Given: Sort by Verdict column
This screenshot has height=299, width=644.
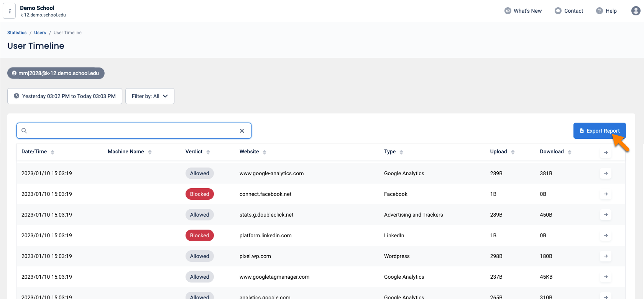Looking at the screenshot, I should 198,152.
